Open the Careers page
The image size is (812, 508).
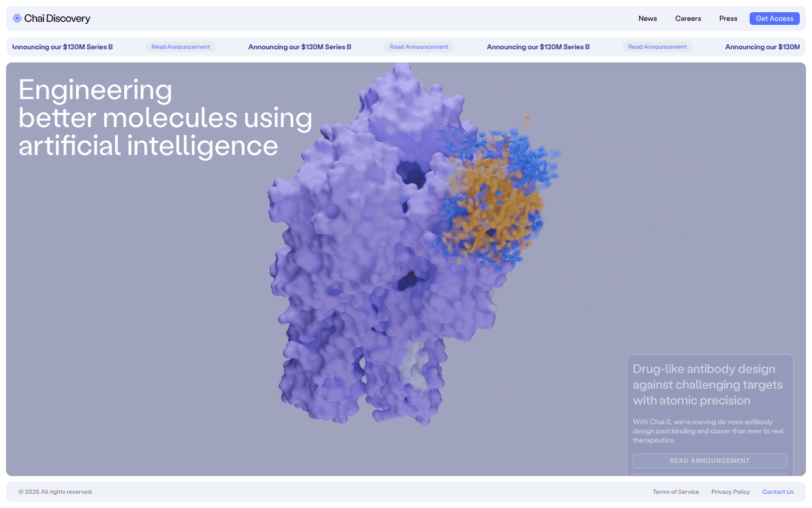(x=688, y=19)
